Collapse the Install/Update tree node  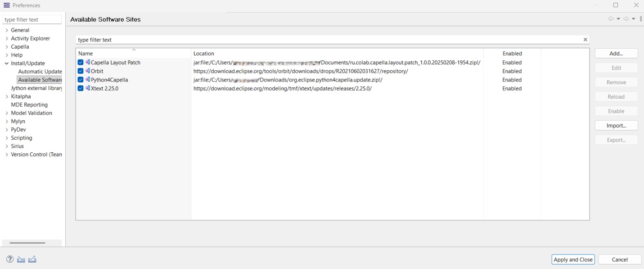click(7, 64)
